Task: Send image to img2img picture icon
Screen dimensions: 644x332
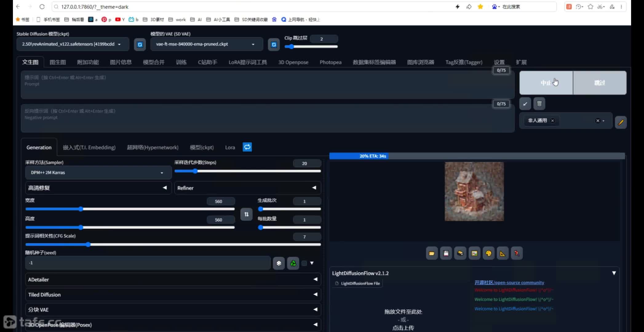Action: pyautogui.click(x=474, y=253)
